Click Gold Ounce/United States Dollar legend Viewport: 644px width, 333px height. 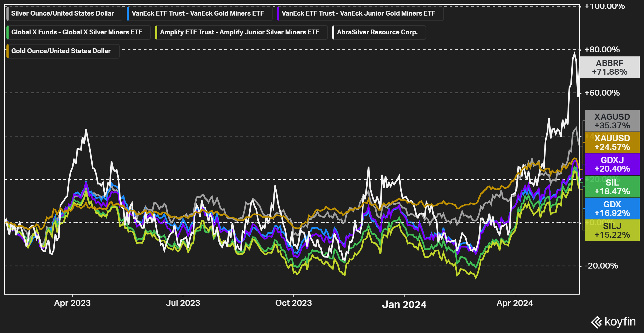tap(61, 51)
